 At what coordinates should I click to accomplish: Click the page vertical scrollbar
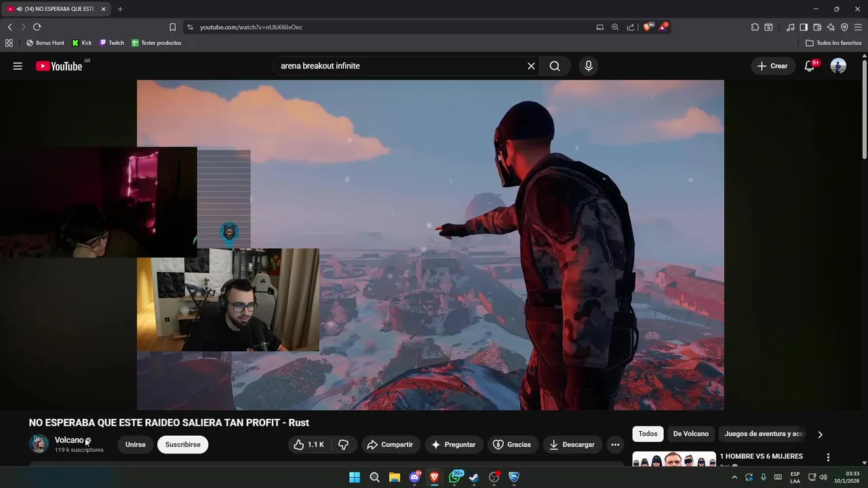(865, 110)
